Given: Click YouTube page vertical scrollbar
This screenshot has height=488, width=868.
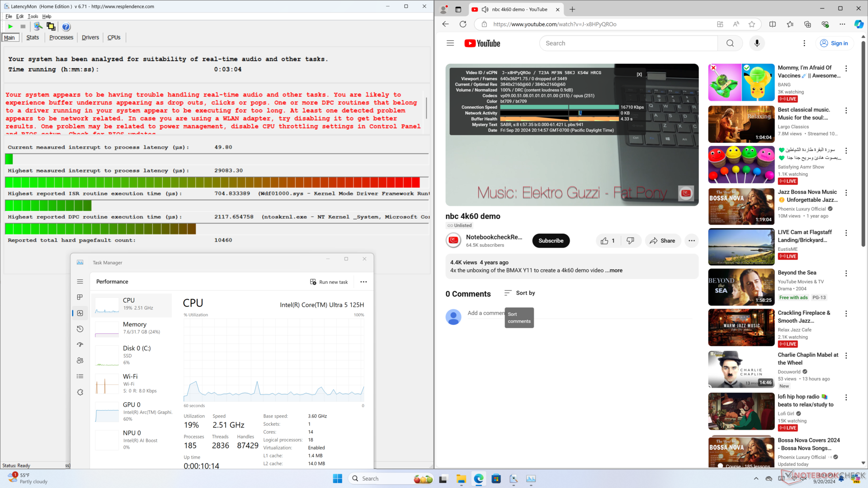Looking at the screenshot, I should click(863, 136).
